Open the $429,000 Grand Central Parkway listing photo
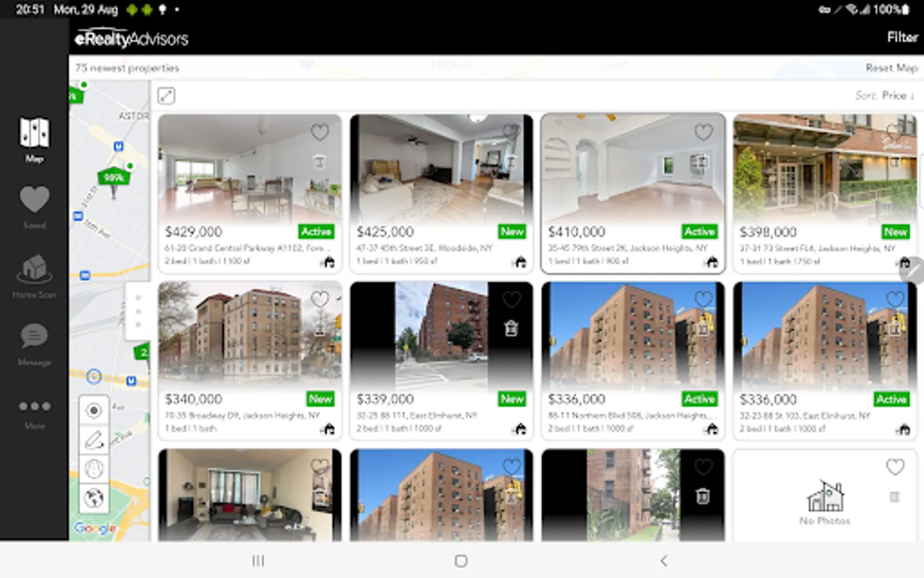 pos(250,168)
